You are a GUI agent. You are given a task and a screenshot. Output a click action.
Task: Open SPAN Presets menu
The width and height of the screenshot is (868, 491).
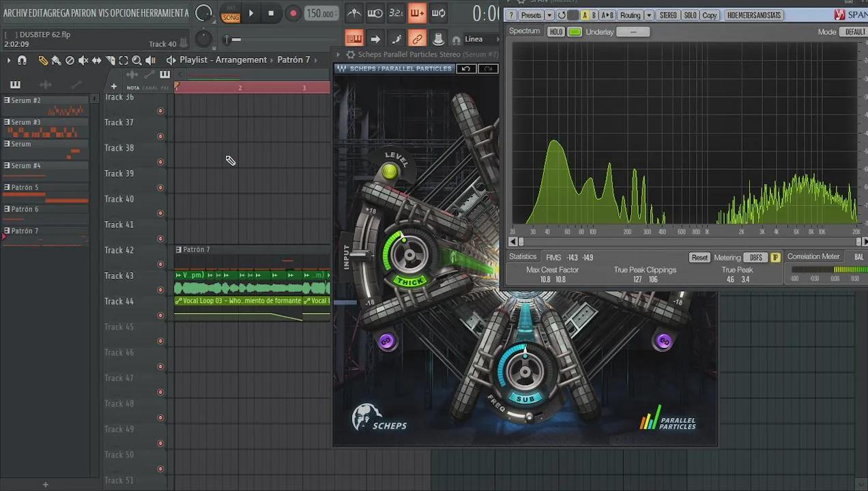[x=531, y=15]
